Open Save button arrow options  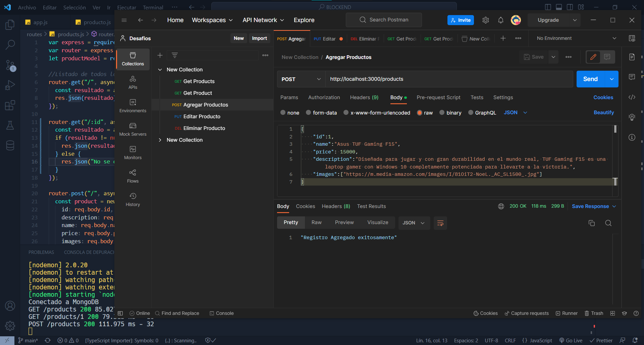click(x=553, y=57)
